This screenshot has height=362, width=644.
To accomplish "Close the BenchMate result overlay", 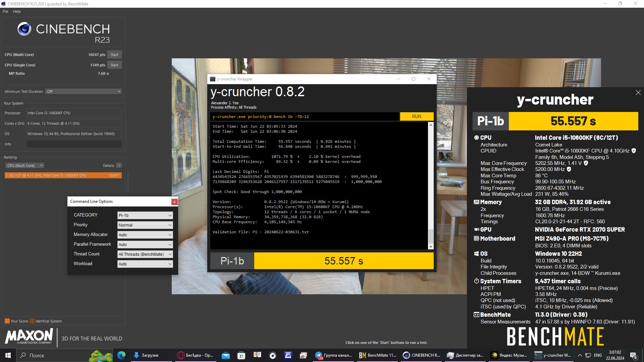I will (x=638, y=93).
